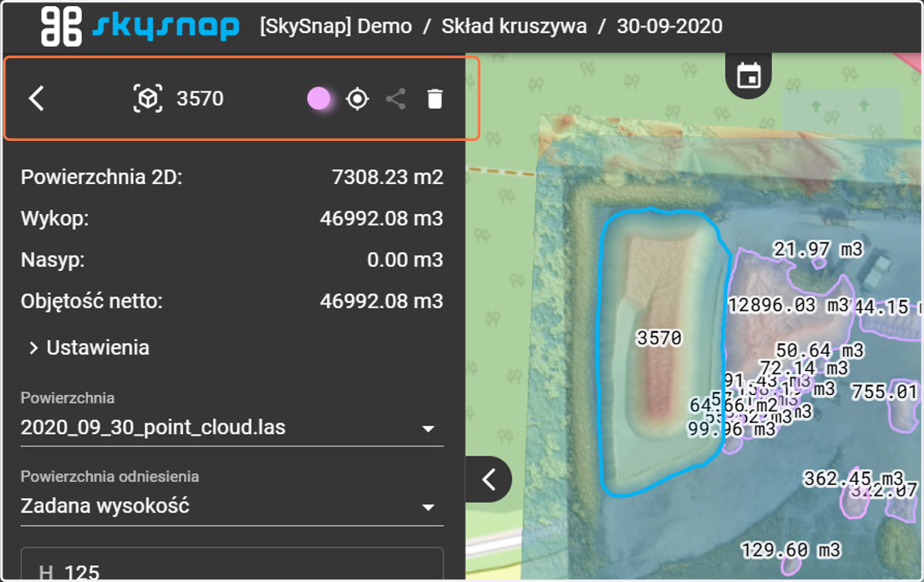
Task: Select the 99.96 m3 map label
Action: tap(731, 429)
